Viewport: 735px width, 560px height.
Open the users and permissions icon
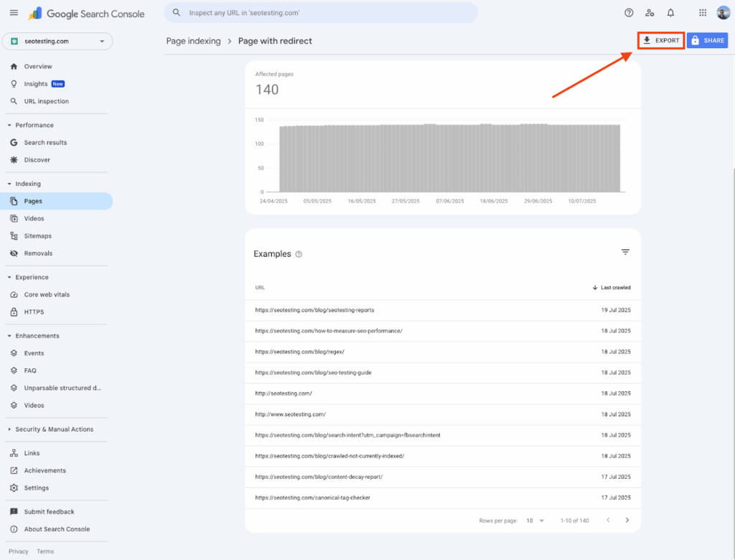[649, 13]
